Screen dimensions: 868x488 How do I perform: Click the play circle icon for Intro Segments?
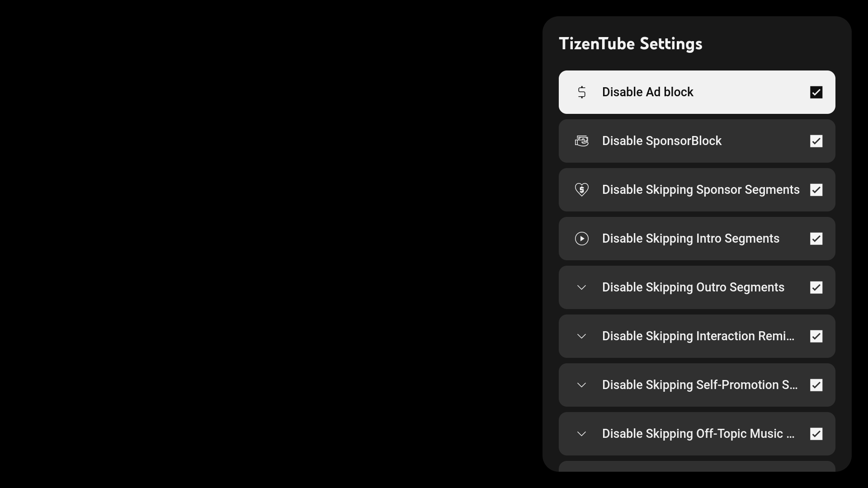click(582, 239)
